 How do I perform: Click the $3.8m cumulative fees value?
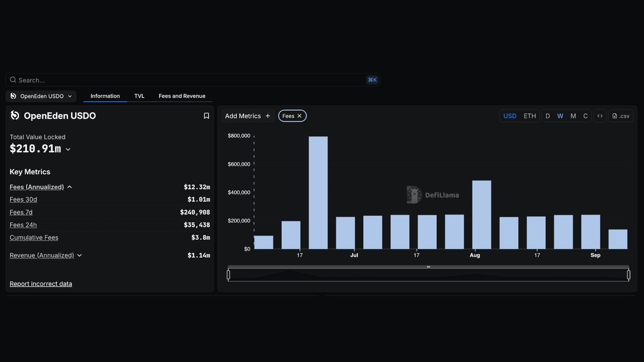(x=201, y=238)
